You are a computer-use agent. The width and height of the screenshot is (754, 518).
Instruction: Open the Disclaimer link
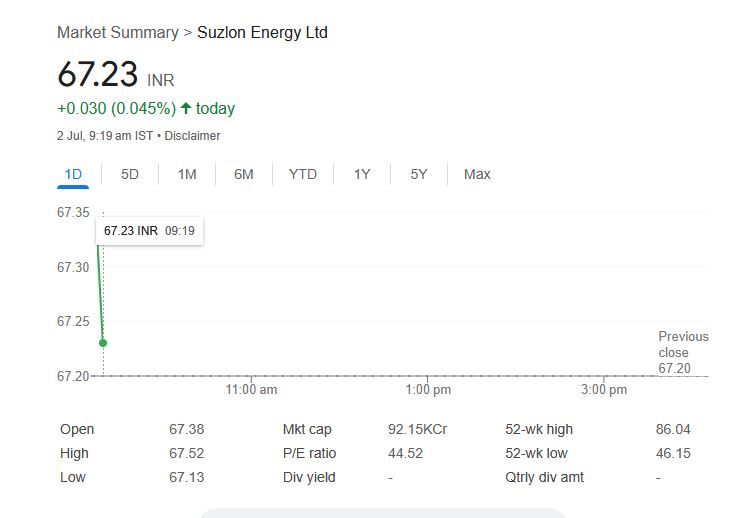(192, 135)
